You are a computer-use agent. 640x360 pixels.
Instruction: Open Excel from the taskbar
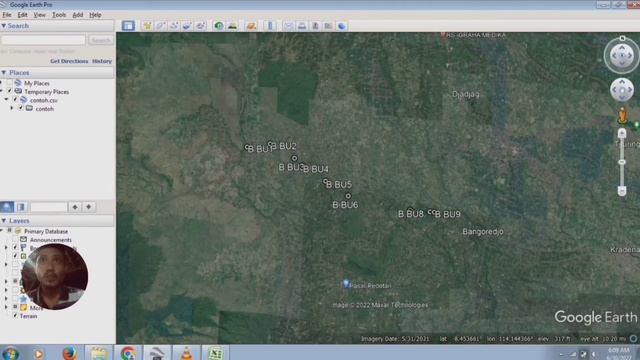[x=216, y=353]
